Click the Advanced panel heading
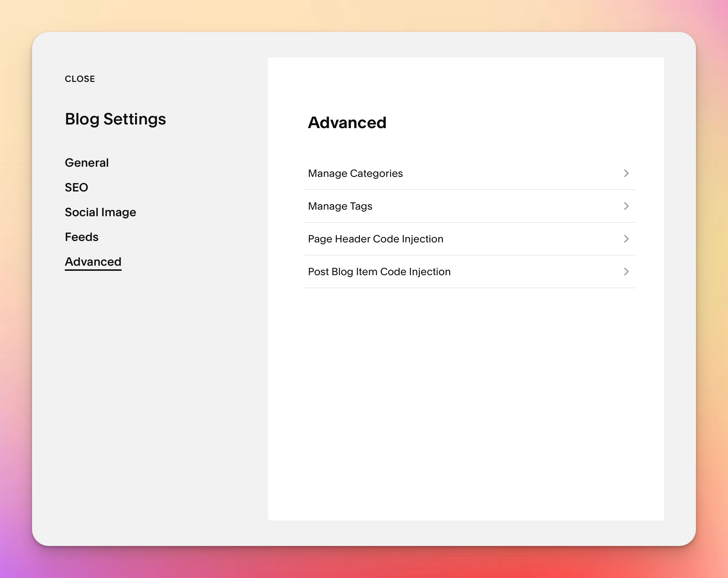This screenshot has height=578, width=728. point(347,122)
